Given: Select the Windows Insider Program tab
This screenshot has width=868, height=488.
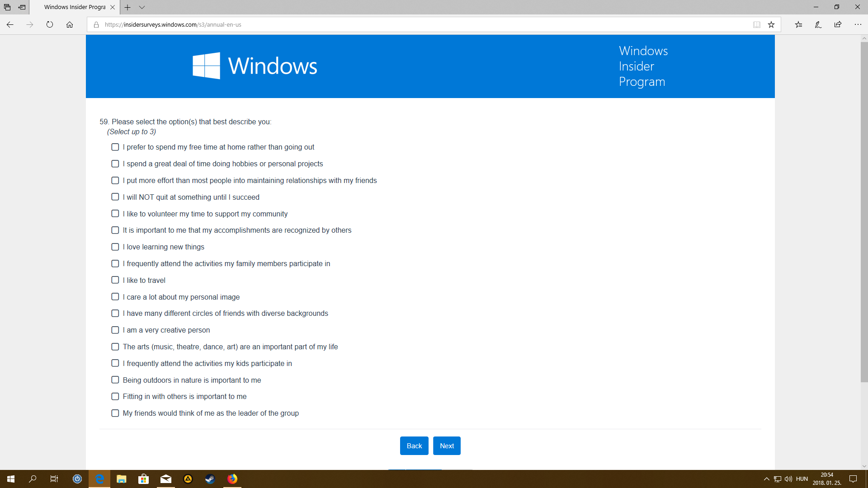Looking at the screenshot, I should (x=75, y=7).
